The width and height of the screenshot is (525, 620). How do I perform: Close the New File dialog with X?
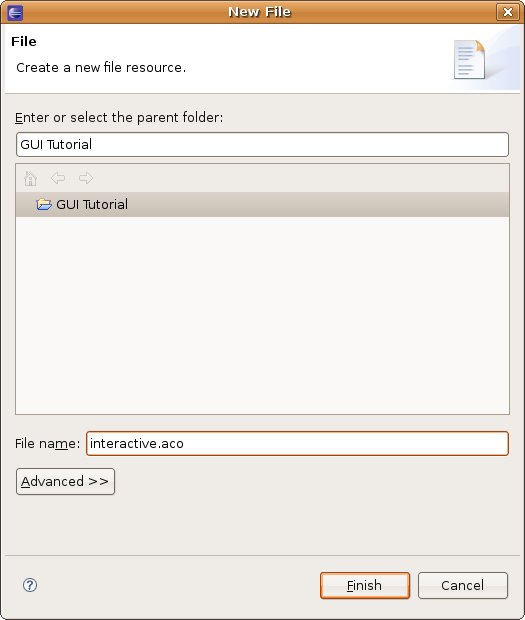coord(508,12)
